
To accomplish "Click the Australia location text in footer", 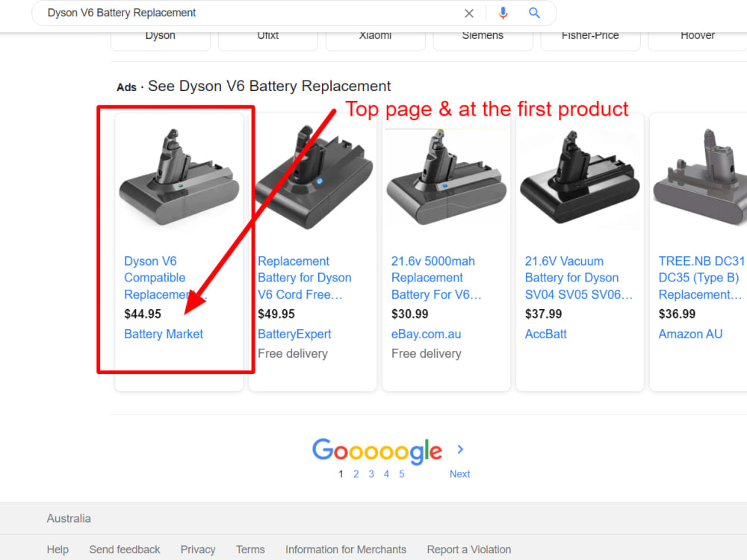I will (x=69, y=519).
